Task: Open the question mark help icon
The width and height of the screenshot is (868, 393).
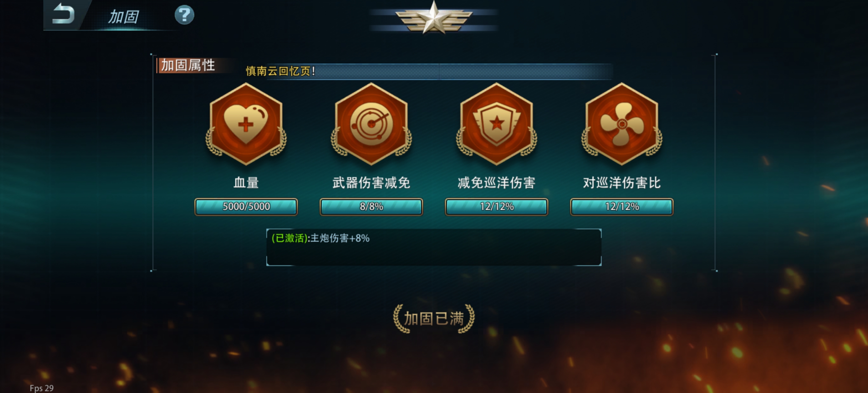Action: coord(184,15)
